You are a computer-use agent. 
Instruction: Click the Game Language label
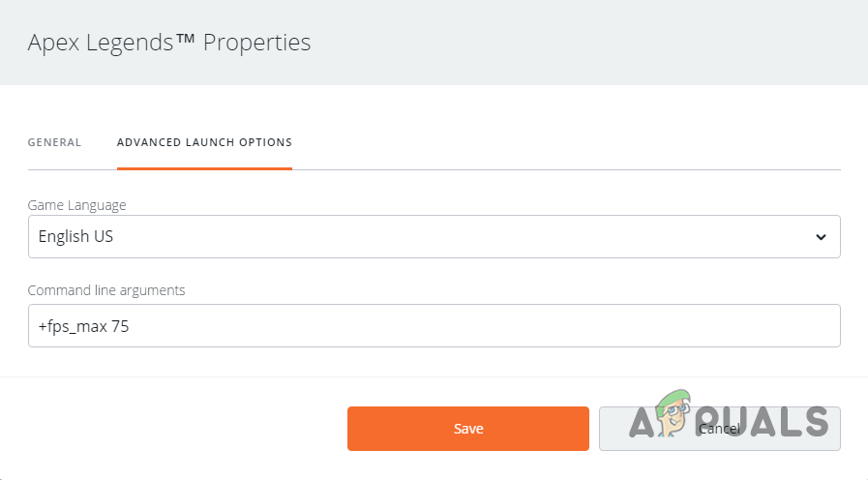click(x=76, y=205)
